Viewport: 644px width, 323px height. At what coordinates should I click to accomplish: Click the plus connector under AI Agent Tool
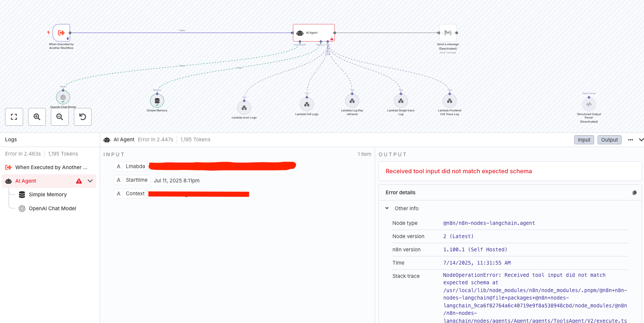pos(328,53)
